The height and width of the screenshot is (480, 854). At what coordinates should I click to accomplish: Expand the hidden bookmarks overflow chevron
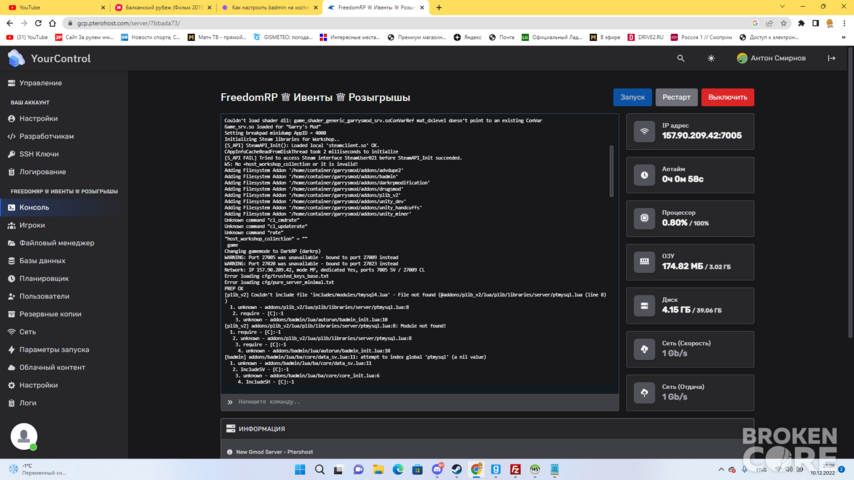(844, 38)
